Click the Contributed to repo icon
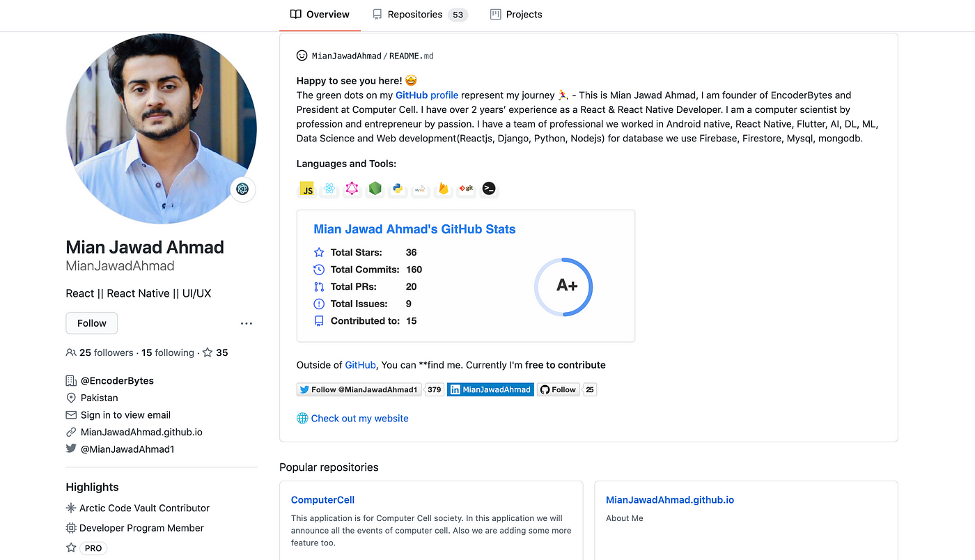The height and width of the screenshot is (560, 975). pyautogui.click(x=319, y=321)
